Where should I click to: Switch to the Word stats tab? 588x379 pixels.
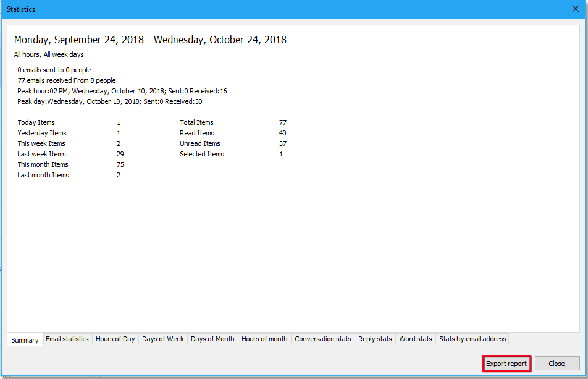(x=415, y=339)
